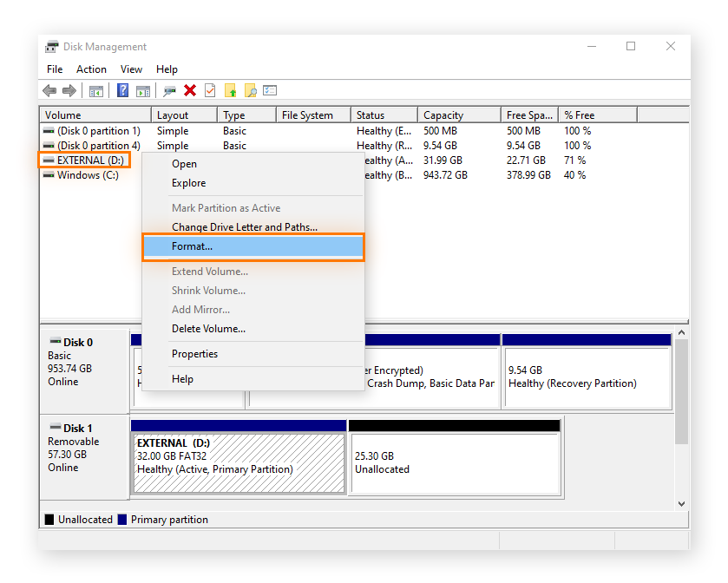Sort by the % Free column header
This screenshot has width=728, height=583.
coord(598,115)
